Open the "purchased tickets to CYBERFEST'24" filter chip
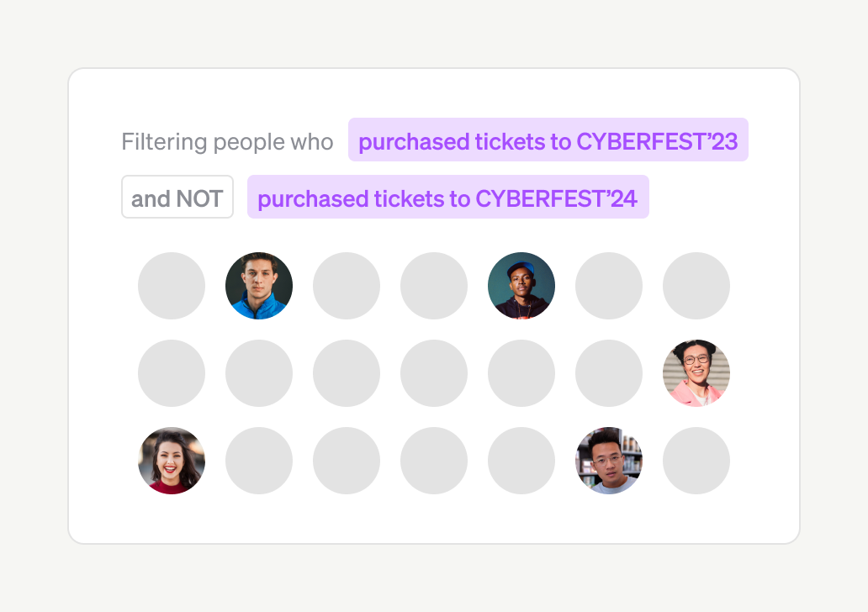The image size is (868, 612). tap(447, 197)
